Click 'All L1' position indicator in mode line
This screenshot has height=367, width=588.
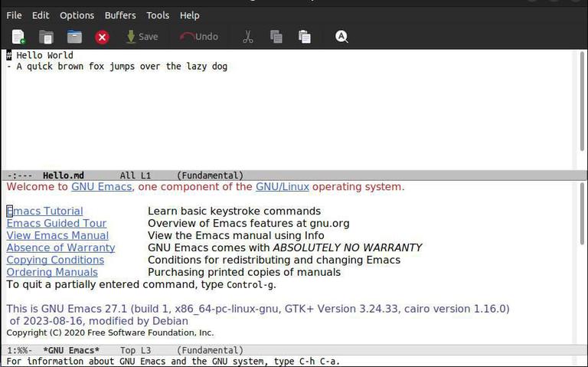[x=136, y=175]
